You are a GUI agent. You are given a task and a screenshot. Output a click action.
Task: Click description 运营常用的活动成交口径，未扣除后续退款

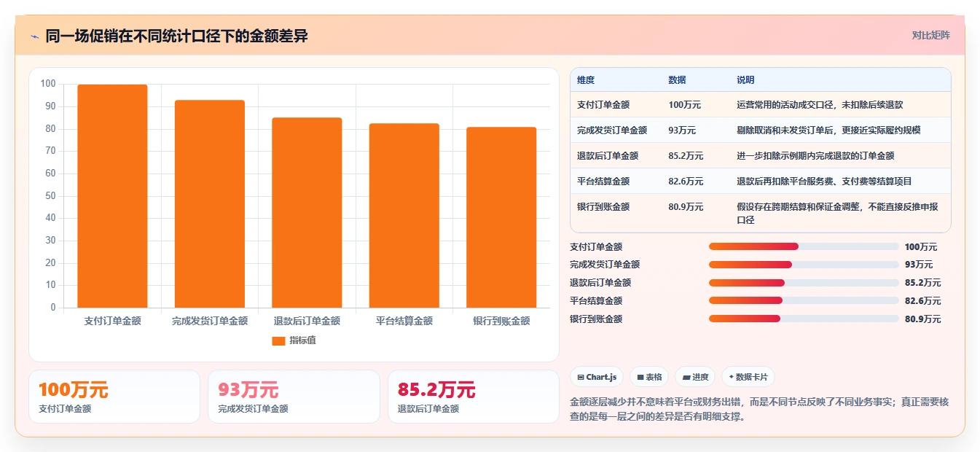coord(820,105)
